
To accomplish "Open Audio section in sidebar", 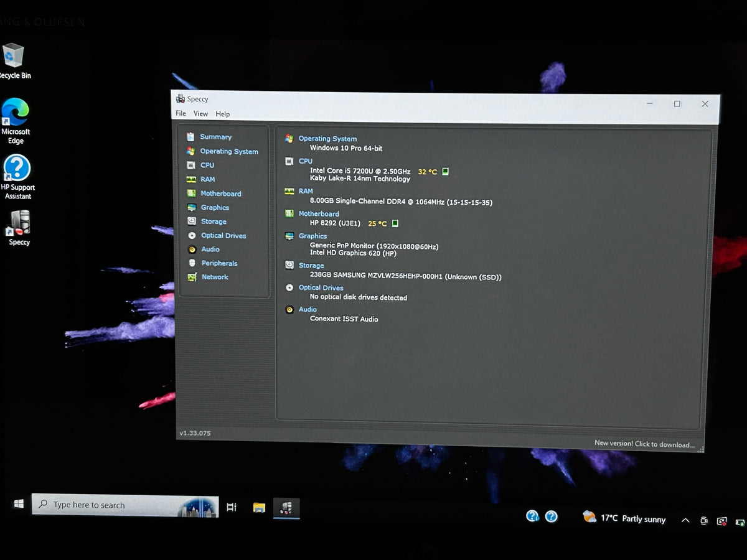I will 210,250.
